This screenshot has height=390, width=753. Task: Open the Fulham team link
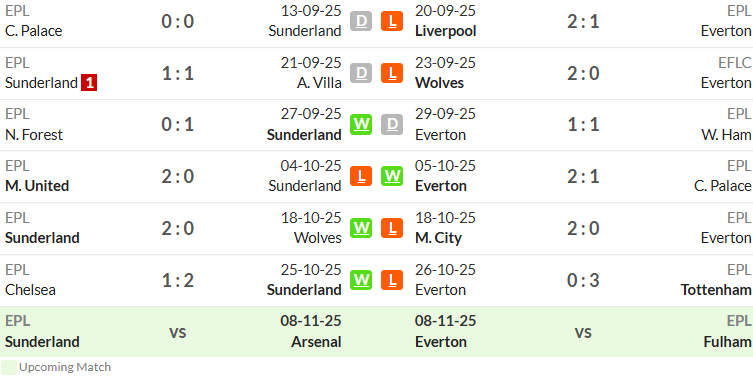point(727,342)
